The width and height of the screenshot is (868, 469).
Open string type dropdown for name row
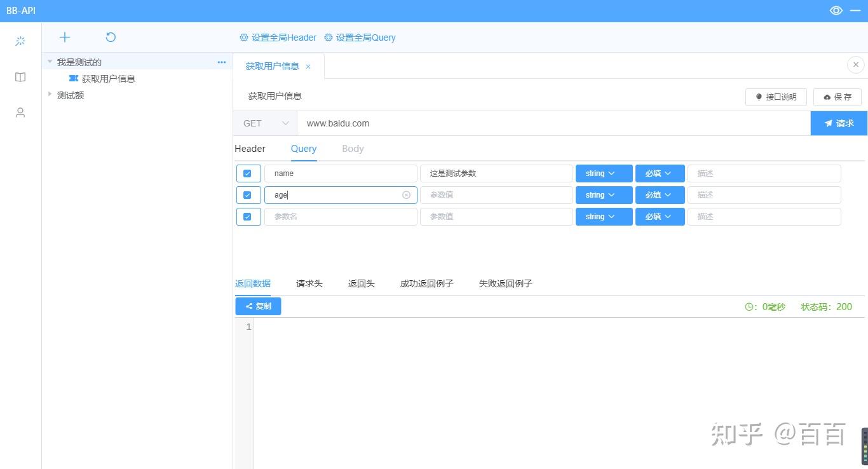604,173
